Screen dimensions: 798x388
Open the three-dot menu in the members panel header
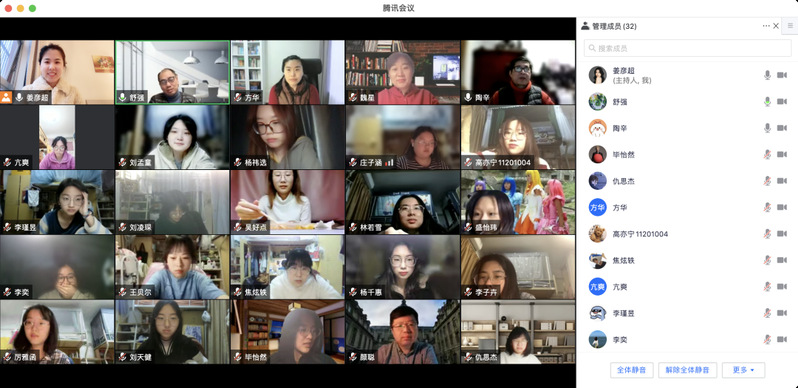tap(766, 26)
